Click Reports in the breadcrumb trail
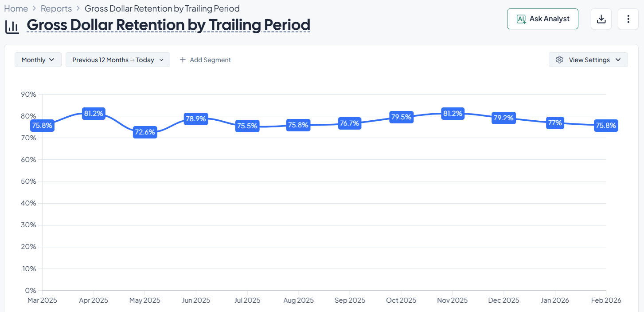The image size is (644, 312). (x=56, y=8)
